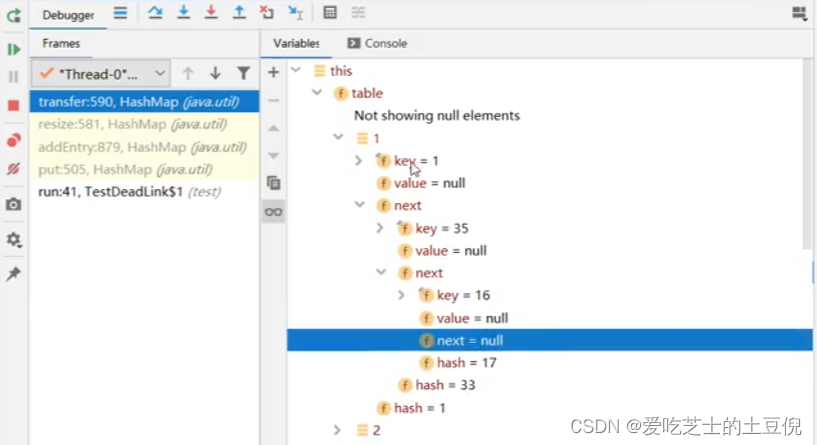Open the Variables tab

(x=296, y=43)
